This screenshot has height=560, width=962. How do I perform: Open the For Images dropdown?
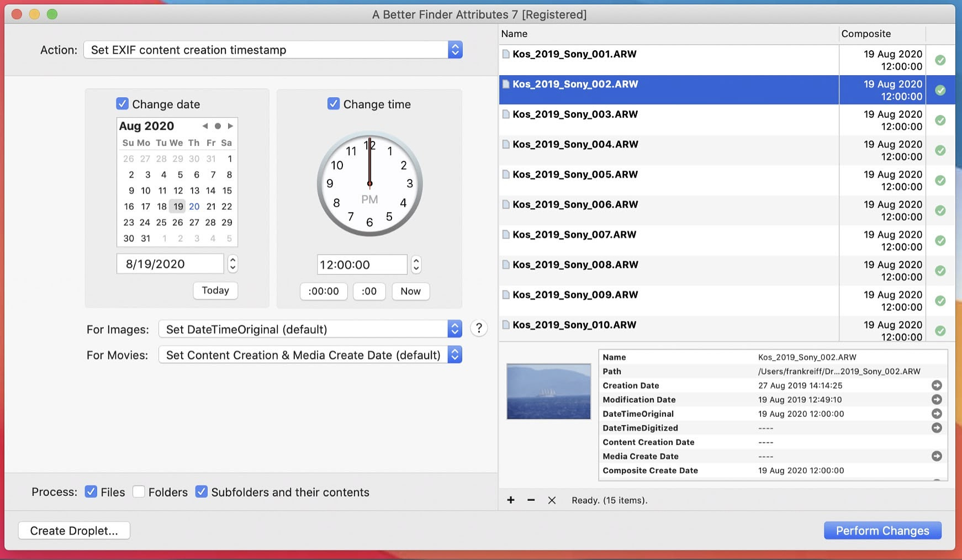[310, 329]
